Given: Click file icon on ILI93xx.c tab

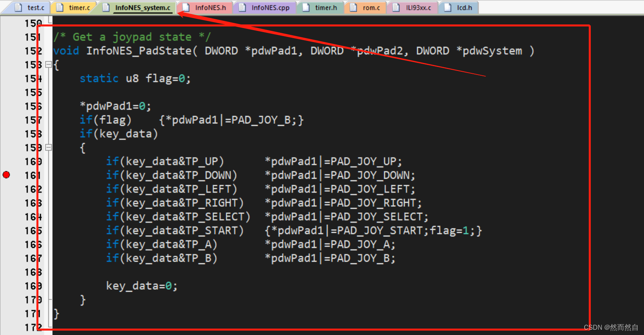Looking at the screenshot, I should pos(396,8).
